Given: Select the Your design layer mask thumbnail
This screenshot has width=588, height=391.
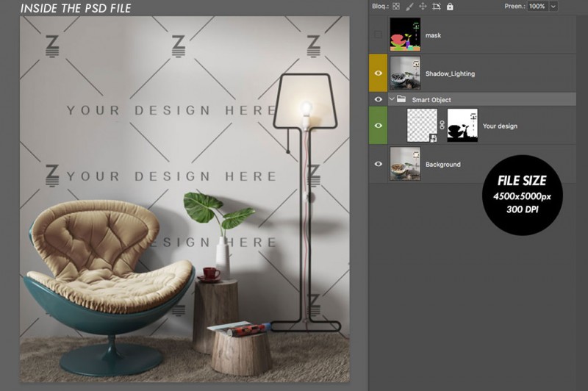Looking at the screenshot, I should (x=462, y=125).
